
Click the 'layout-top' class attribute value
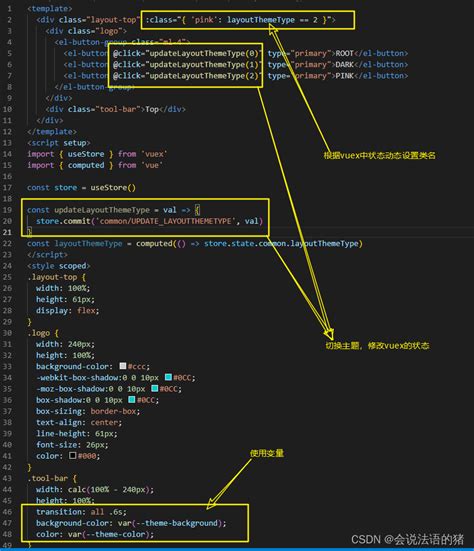pyautogui.click(x=113, y=20)
